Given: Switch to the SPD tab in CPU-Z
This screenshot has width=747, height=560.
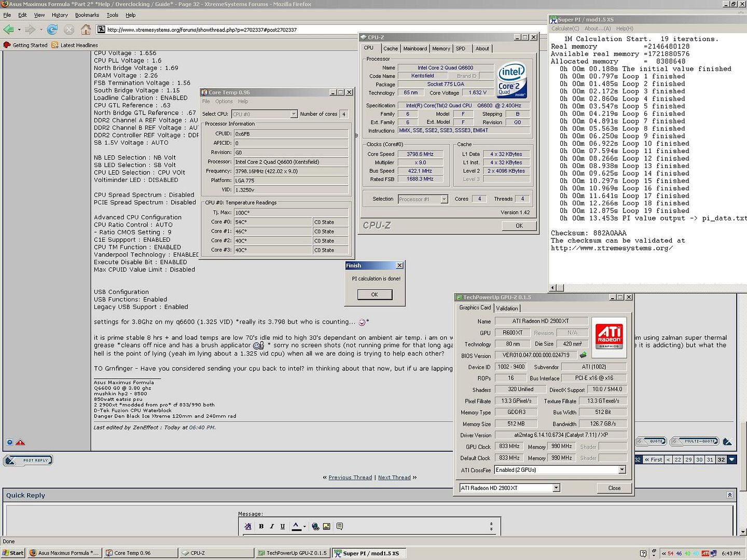Looking at the screenshot, I should tap(460, 49).
